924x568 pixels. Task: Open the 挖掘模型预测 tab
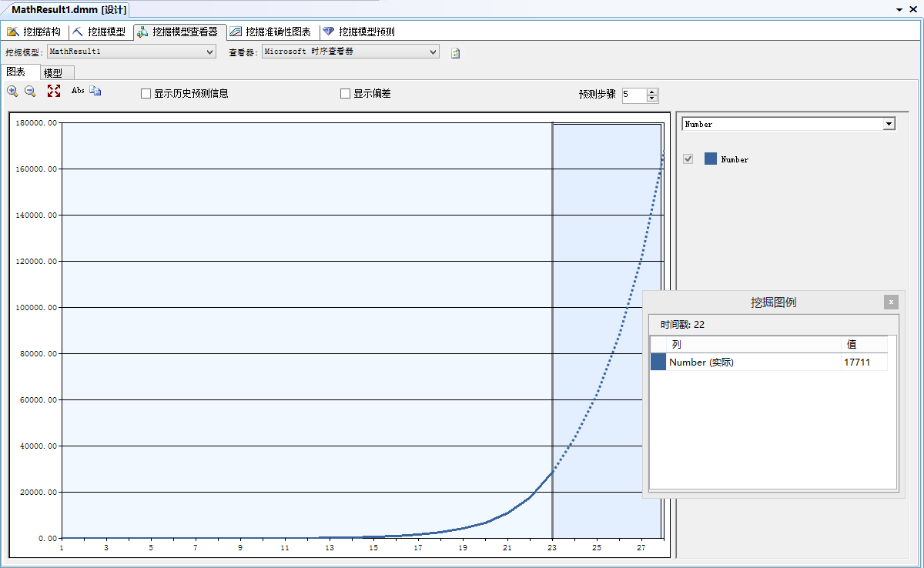[359, 32]
